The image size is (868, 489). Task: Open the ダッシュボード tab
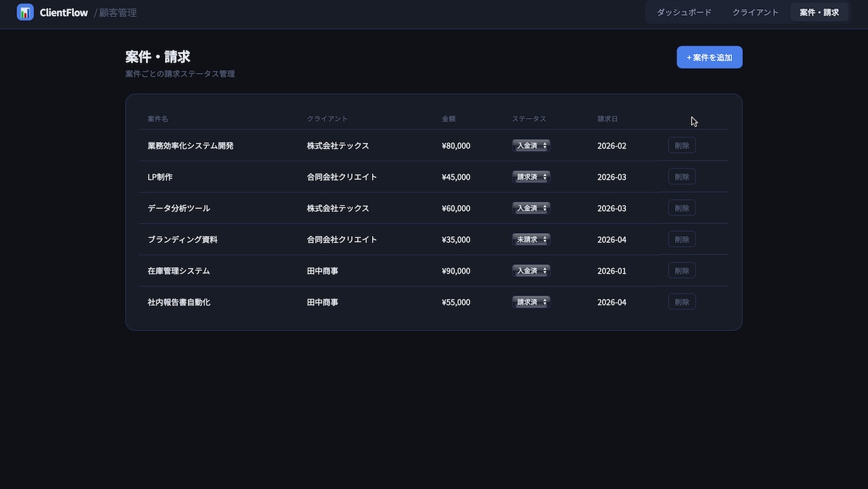coord(684,12)
